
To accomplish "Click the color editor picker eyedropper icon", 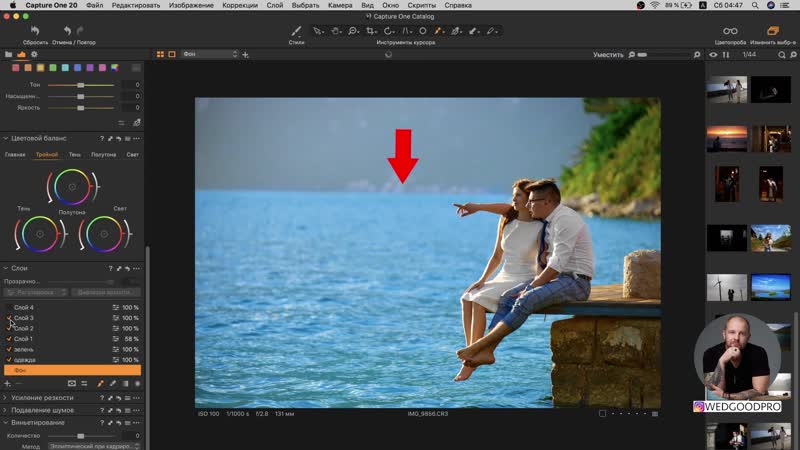I will point(137,122).
